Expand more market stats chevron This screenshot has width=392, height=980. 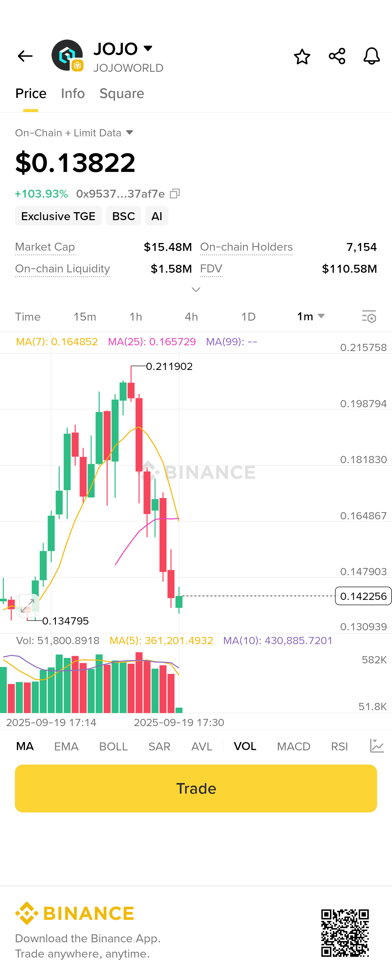(196, 289)
